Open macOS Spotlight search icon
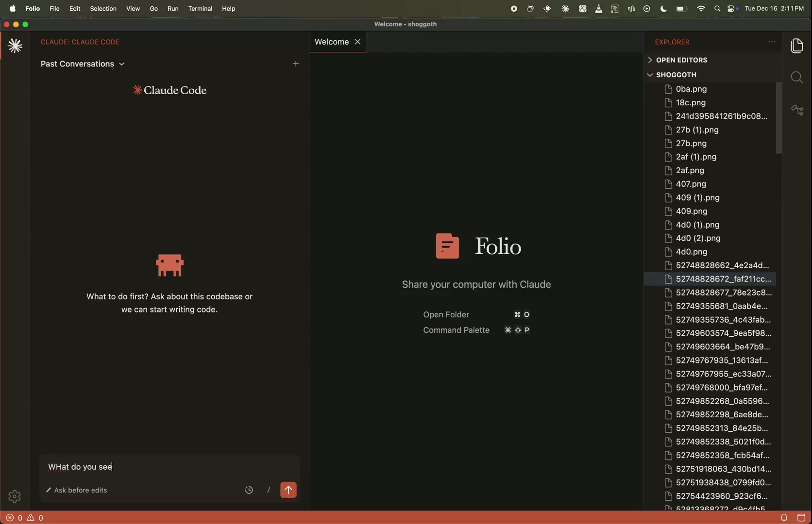812x524 pixels. click(x=717, y=9)
